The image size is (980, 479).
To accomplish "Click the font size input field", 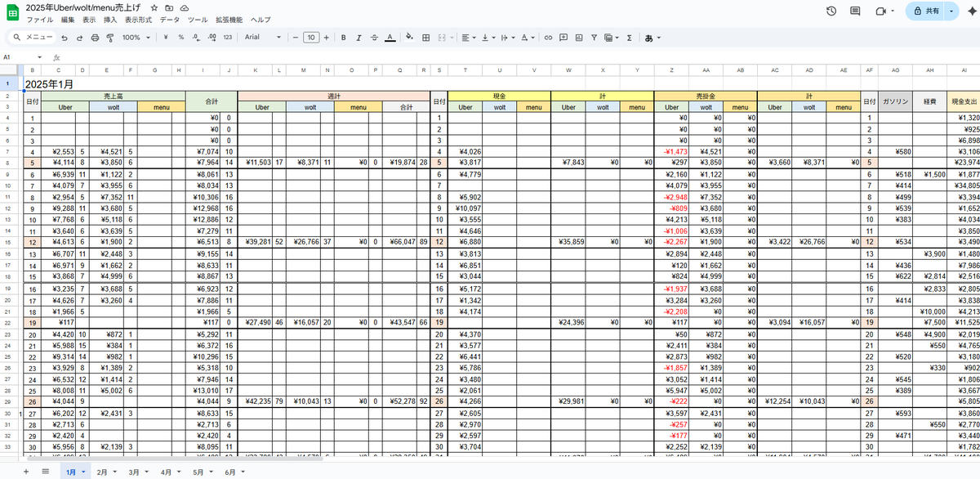I will [x=311, y=38].
